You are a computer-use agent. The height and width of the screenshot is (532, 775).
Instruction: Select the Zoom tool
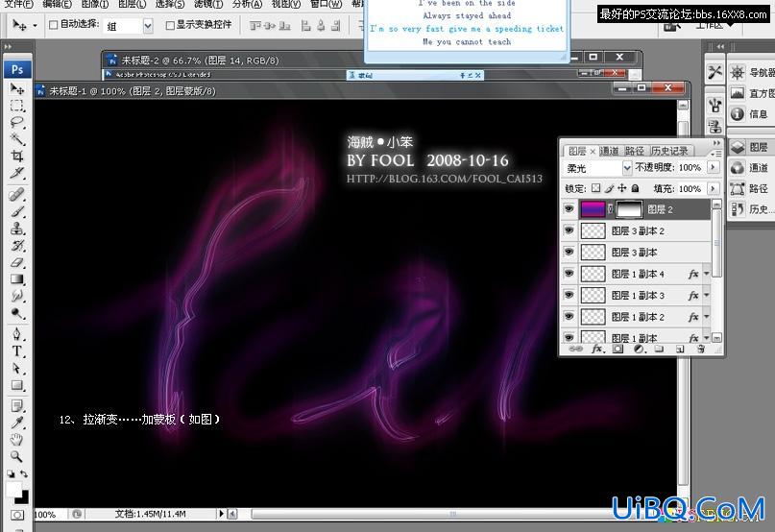[17, 456]
